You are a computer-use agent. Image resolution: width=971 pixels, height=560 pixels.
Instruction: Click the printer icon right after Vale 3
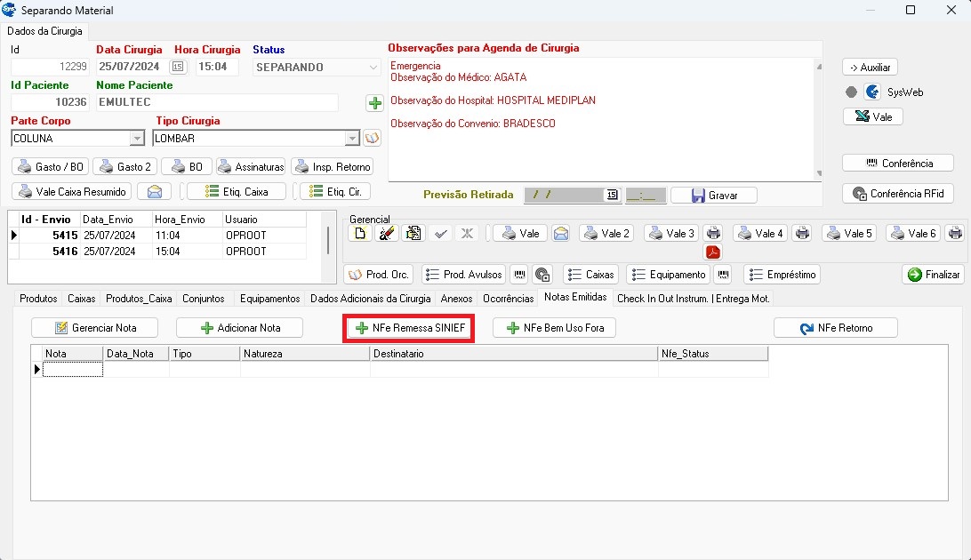tap(712, 233)
